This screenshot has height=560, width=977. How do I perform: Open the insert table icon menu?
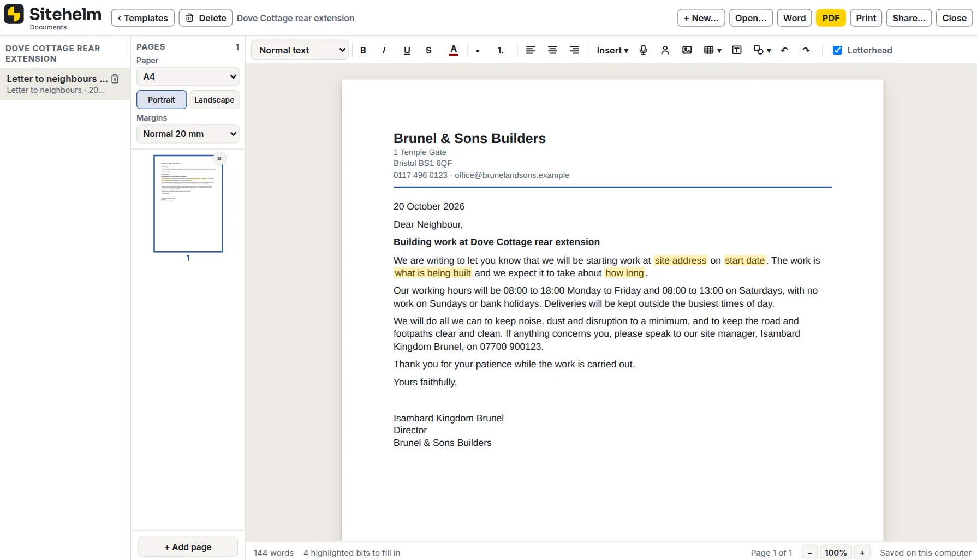[712, 50]
